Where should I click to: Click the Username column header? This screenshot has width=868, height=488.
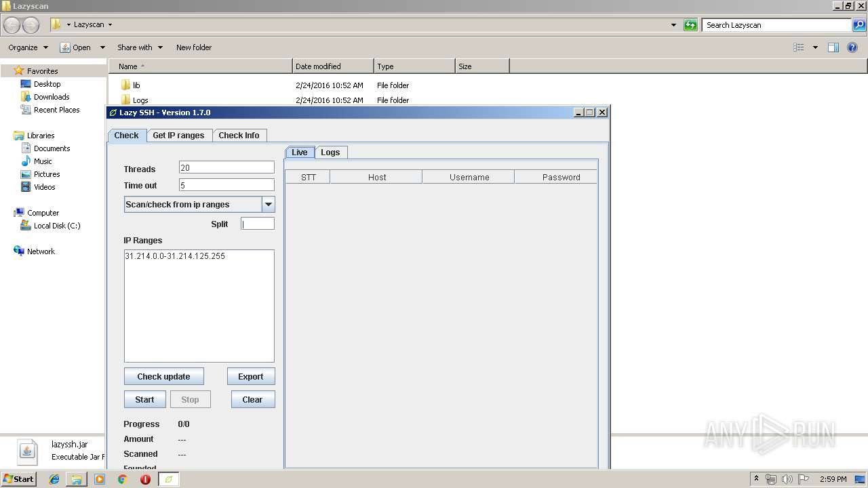pyautogui.click(x=469, y=178)
